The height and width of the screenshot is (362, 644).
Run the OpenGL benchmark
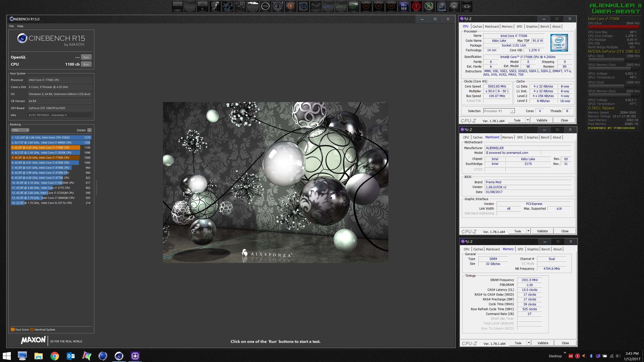point(86,57)
